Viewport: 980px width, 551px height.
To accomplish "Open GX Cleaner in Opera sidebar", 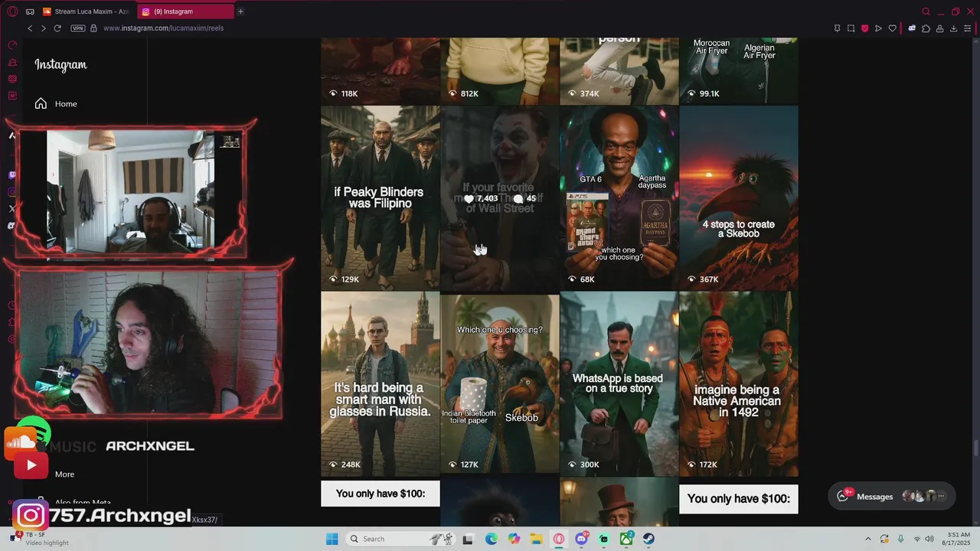I will [x=12, y=62].
